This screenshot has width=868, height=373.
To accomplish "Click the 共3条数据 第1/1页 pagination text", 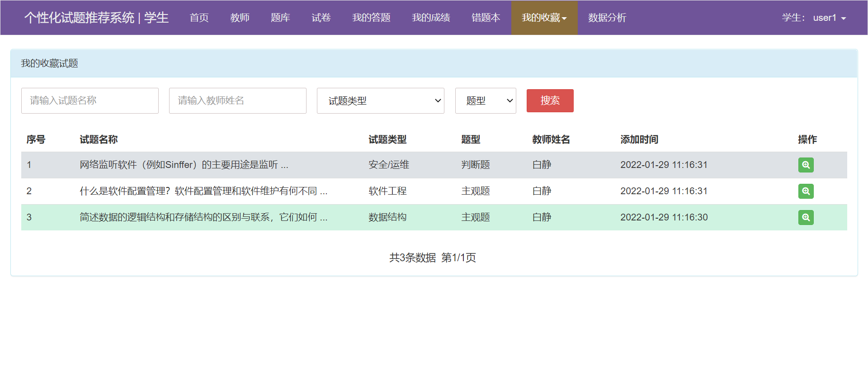I will pyautogui.click(x=433, y=258).
